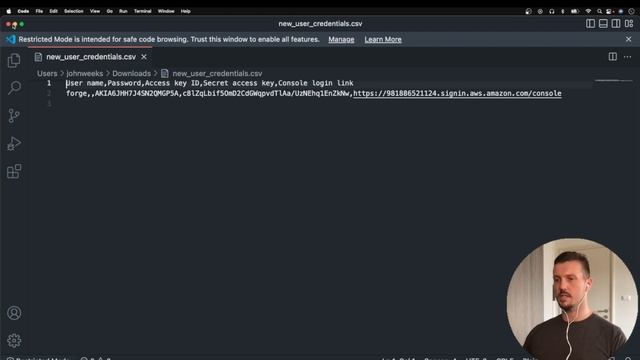Image resolution: width=640 pixels, height=360 pixels.
Task: Open the Explorer view in activity bar
Action: pos(14,60)
